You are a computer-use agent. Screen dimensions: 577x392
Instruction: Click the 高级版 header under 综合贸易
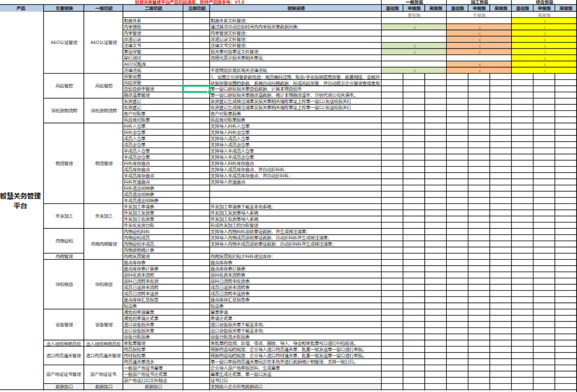[x=566, y=8]
